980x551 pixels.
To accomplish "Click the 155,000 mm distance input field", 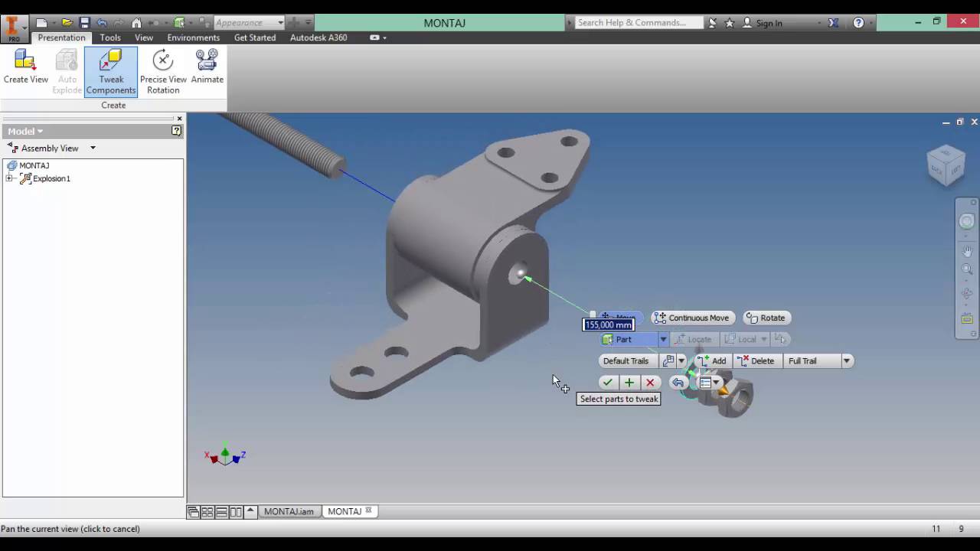I will tap(609, 324).
